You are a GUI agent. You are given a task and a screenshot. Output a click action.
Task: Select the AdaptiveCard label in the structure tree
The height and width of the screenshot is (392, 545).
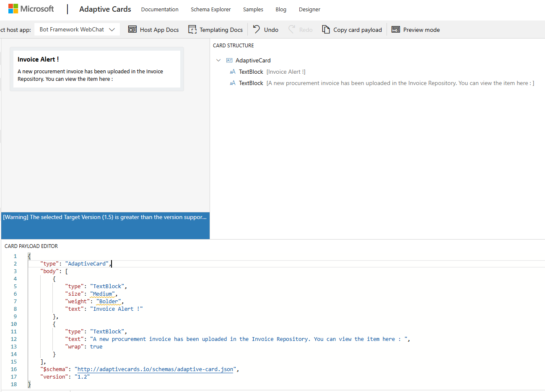coord(253,60)
